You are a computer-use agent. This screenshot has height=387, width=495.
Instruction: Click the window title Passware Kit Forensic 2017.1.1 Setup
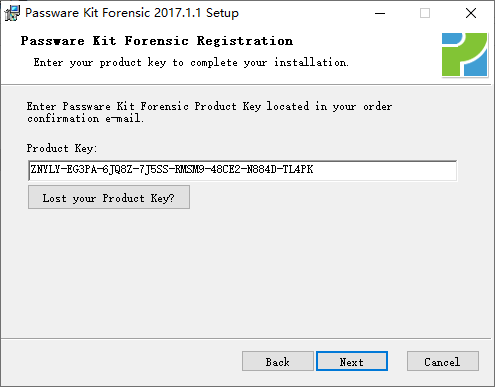click(x=132, y=13)
